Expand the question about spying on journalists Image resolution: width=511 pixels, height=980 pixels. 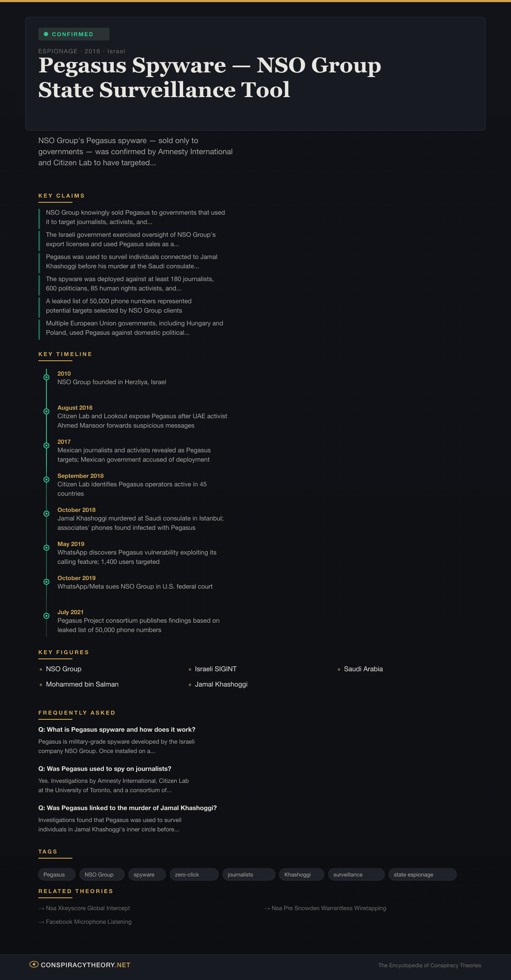tap(105, 769)
